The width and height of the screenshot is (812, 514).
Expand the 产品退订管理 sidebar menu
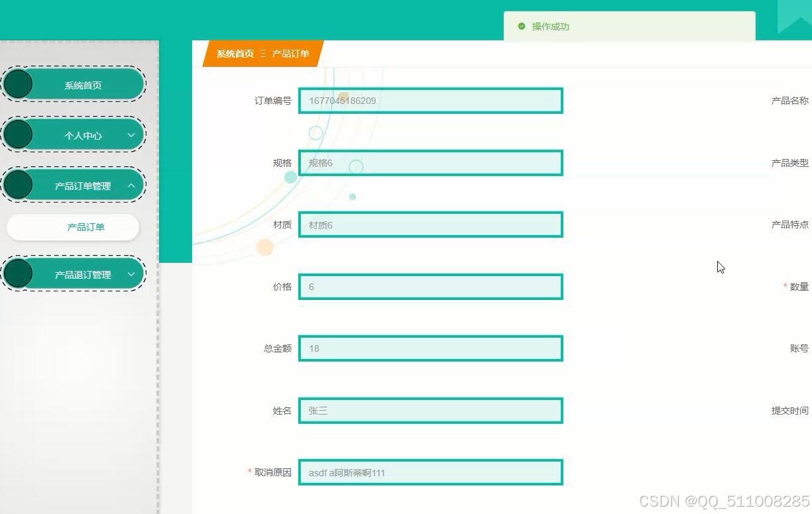[x=73, y=274]
